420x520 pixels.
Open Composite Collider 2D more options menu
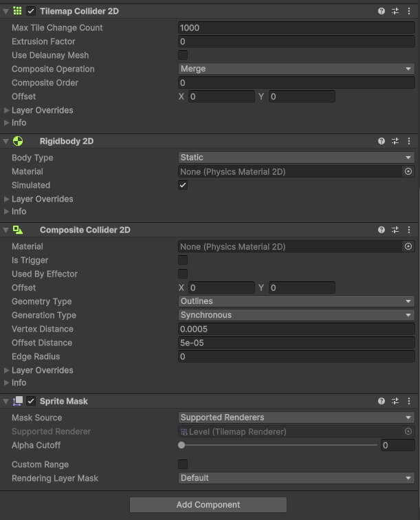pos(409,230)
